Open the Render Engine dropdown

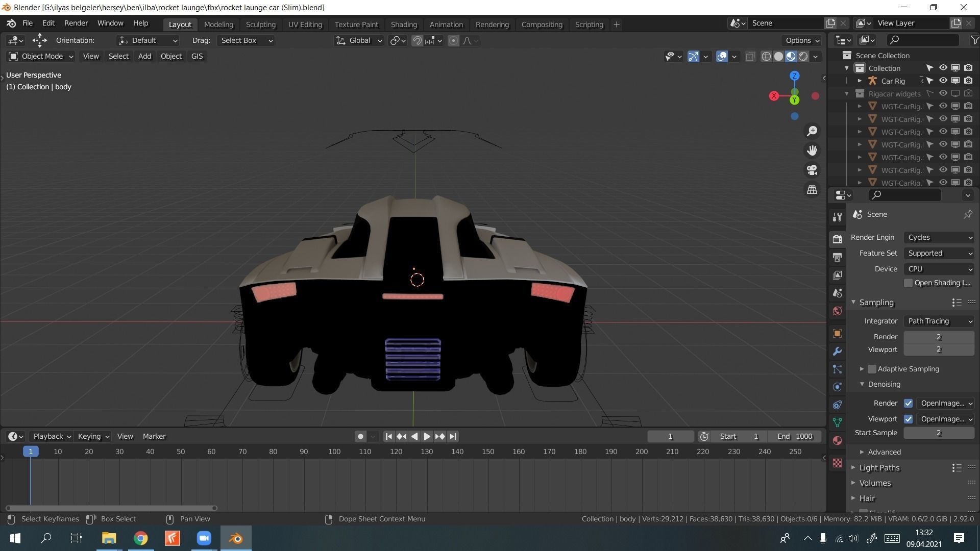[938, 237]
